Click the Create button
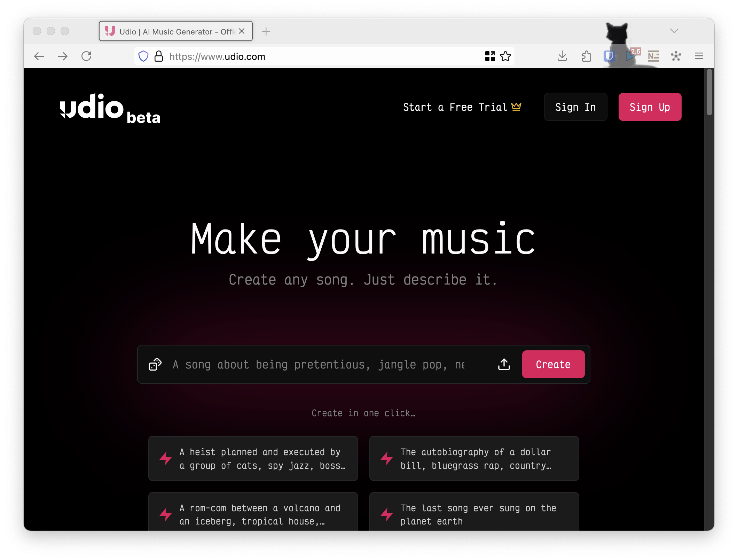The height and width of the screenshot is (560, 738). pos(553,364)
